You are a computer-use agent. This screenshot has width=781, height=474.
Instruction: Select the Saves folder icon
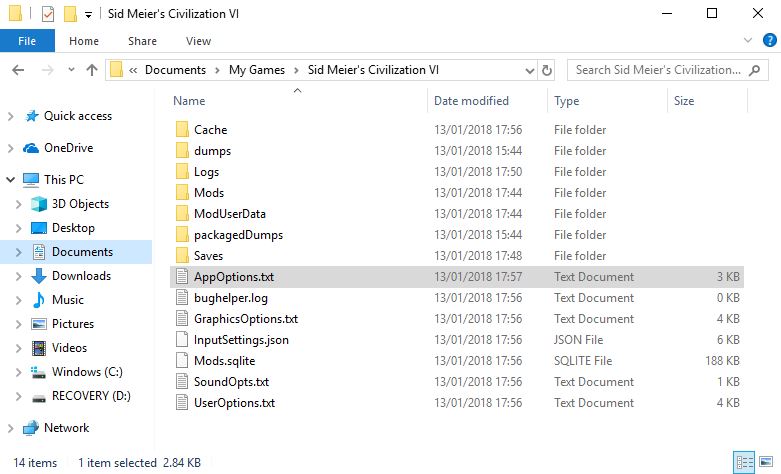click(182, 255)
